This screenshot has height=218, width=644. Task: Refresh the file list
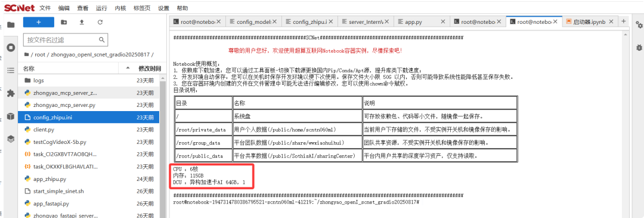(x=100, y=22)
